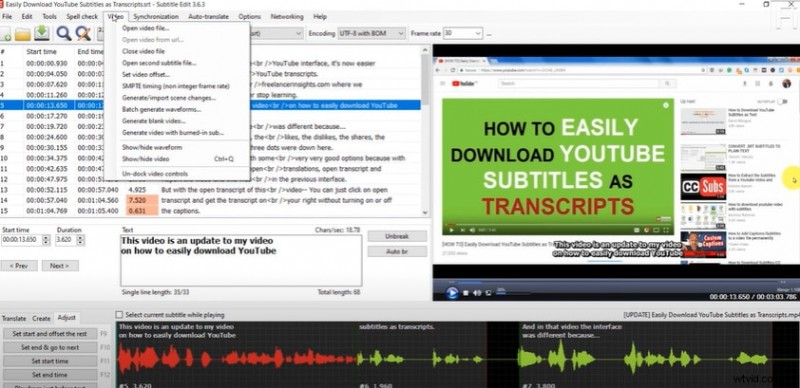Click 'Set end & go to next' button

click(50, 348)
